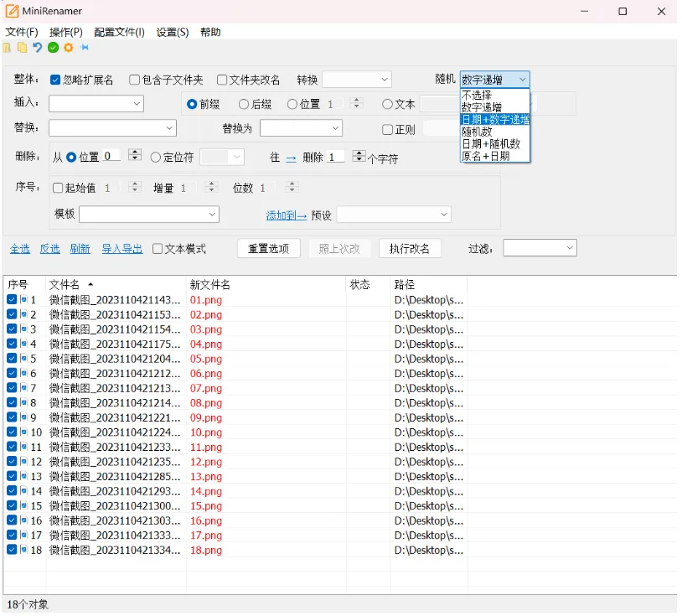Click the 全选 link
Image resolution: width=682 pixels, height=616 pixels.
coord(20,249)
